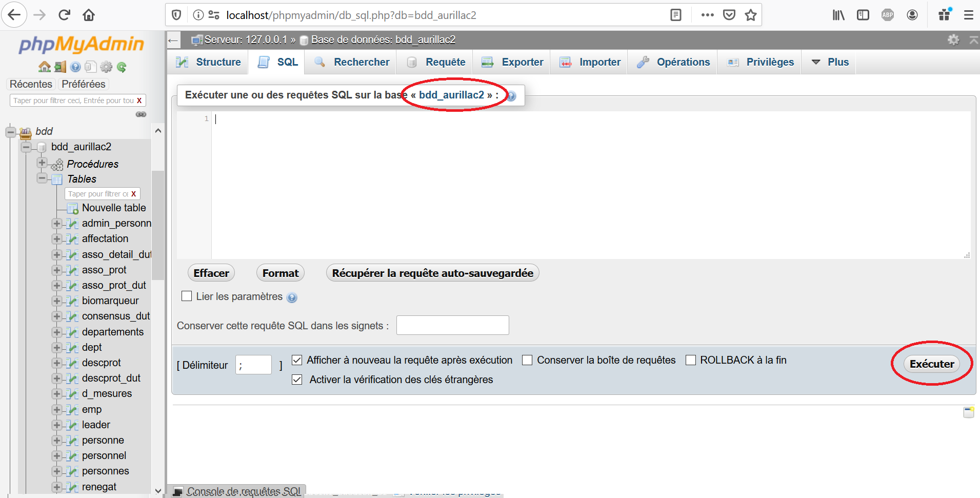The image size is (980, 498).
Task: Reload the navigation panel with green arrow
Action: [122, 67]
